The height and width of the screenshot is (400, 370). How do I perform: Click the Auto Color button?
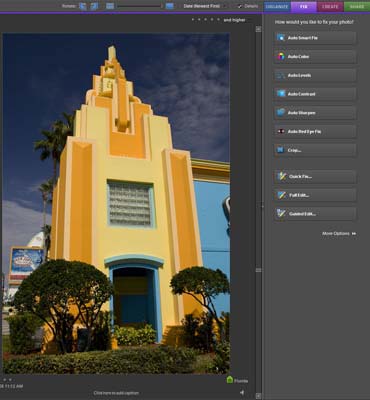(x=315, y=57)
